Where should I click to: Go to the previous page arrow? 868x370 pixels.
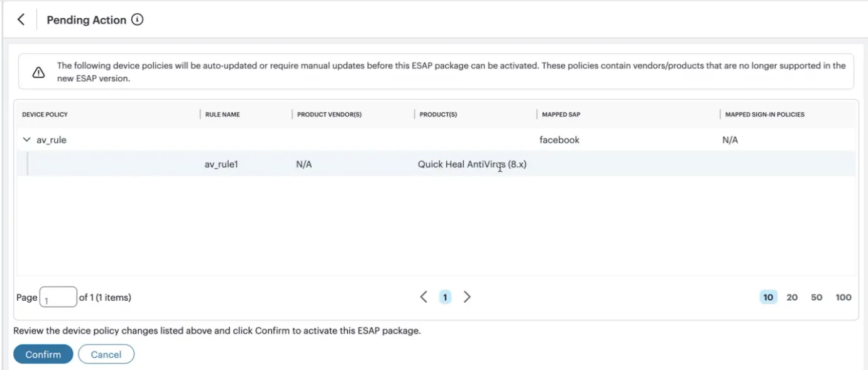click(x=424, y=297)
